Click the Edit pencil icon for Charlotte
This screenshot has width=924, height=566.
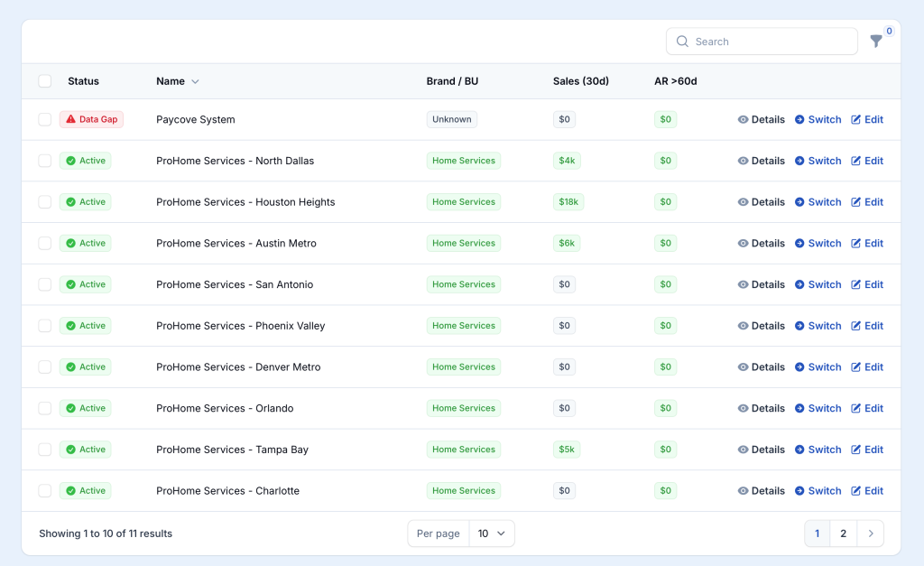pyautogui.click(x=856, y=491)
